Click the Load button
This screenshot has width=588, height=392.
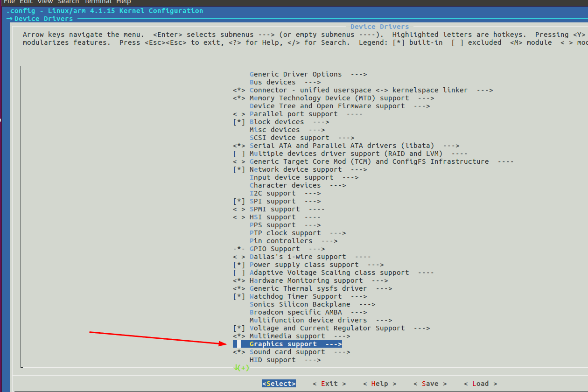click(x=480, y=383)
